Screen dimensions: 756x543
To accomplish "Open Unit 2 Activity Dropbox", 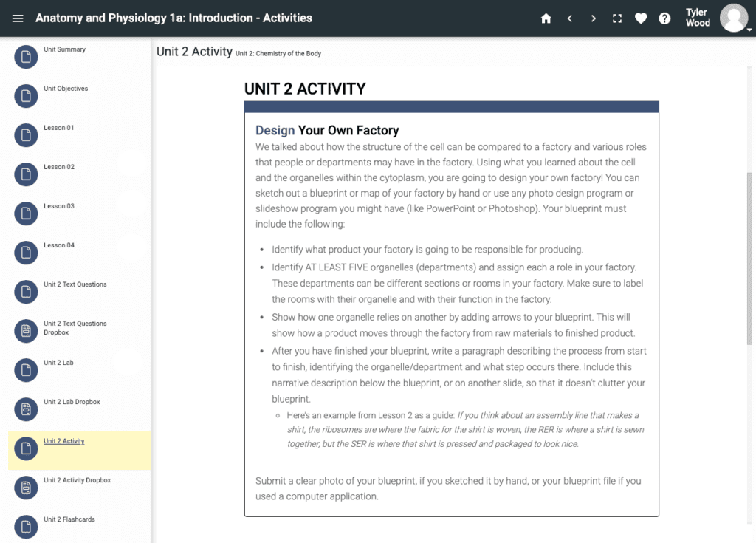I will (x=77, y=480).
